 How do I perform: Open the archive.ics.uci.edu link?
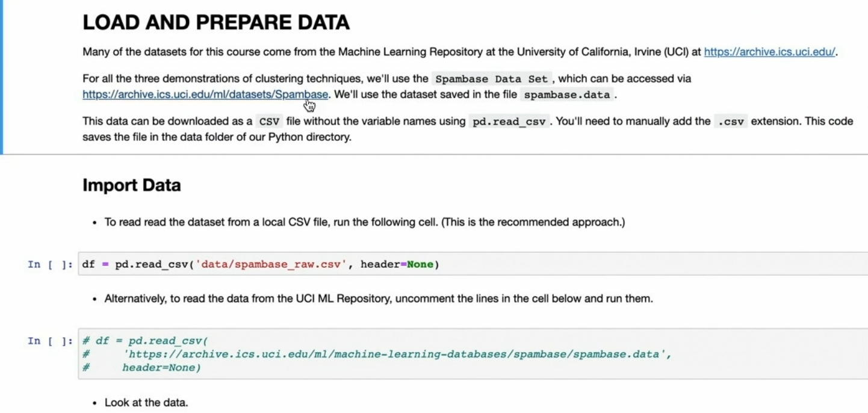[x=769, y=52]
